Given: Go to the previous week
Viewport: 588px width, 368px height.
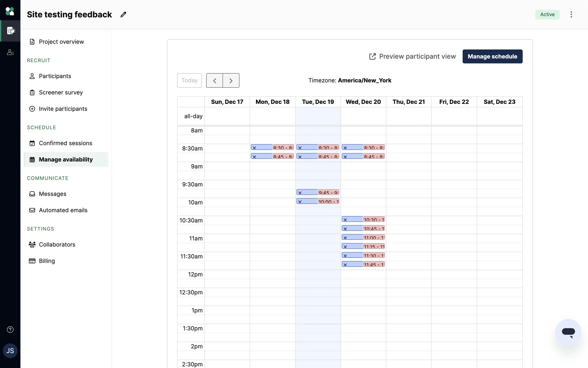Looking at the screenshot, I should click(214, 81).
